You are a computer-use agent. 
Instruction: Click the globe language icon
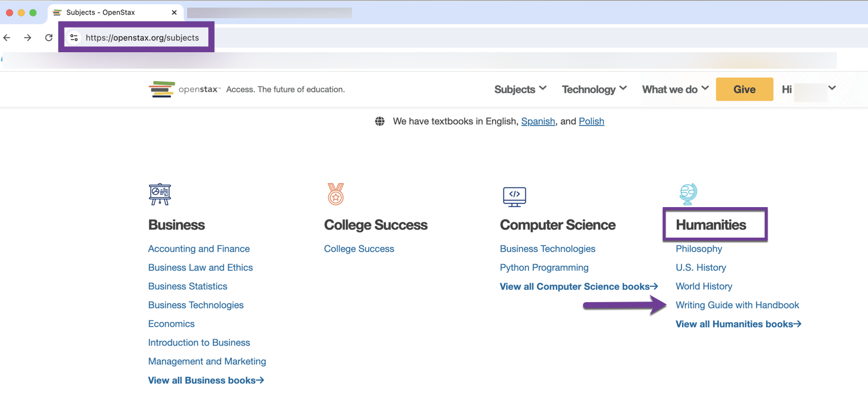click(380, 121)
